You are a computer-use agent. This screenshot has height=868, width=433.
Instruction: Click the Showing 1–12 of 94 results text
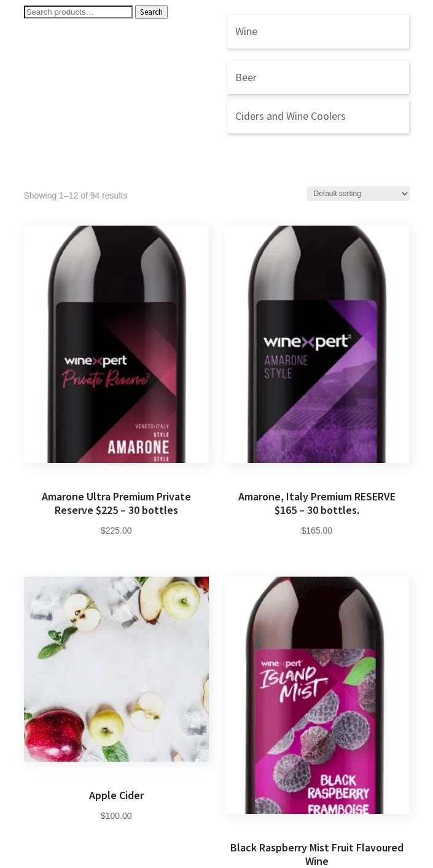(x=76, y=195)
